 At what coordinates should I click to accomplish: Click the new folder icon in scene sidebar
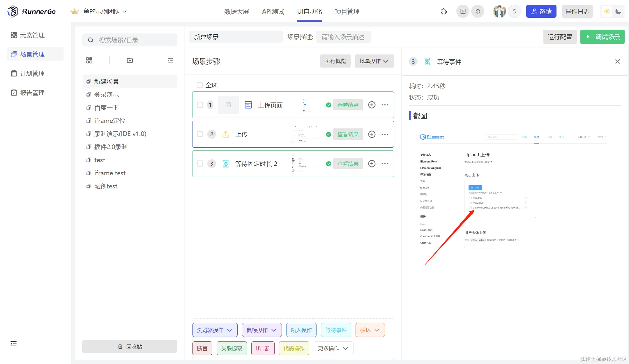[x=130, y=60]
